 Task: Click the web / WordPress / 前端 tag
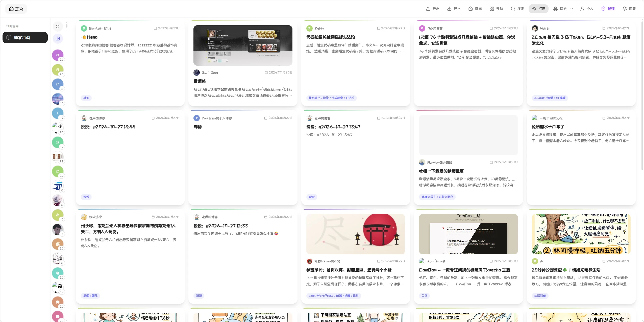[x=334, y=296]
